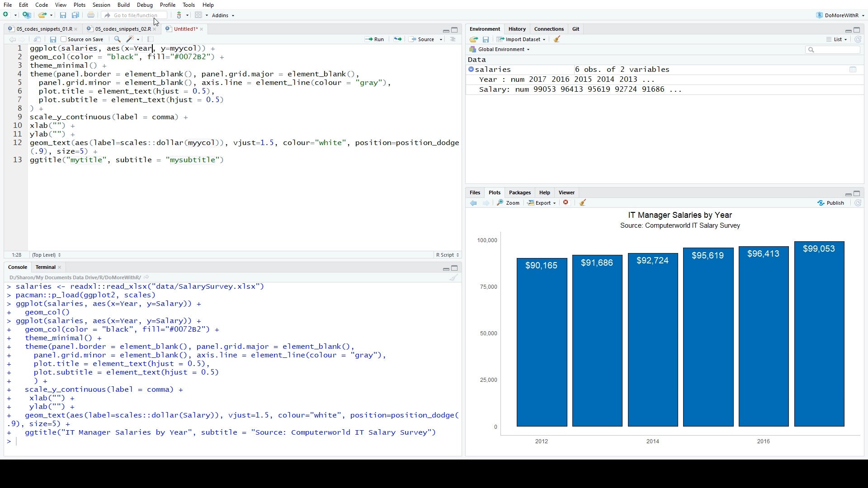Click the editor's save document icon
868x488 pixels.
53,39
